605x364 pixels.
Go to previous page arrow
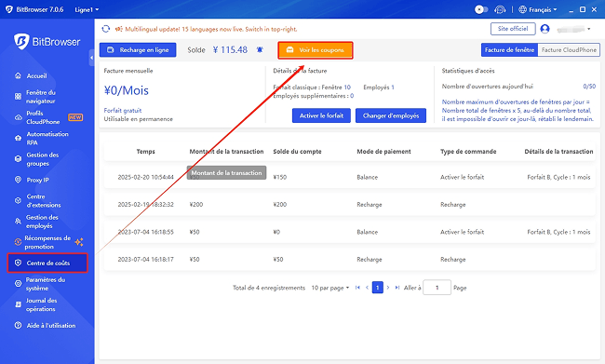coord(367,287)
